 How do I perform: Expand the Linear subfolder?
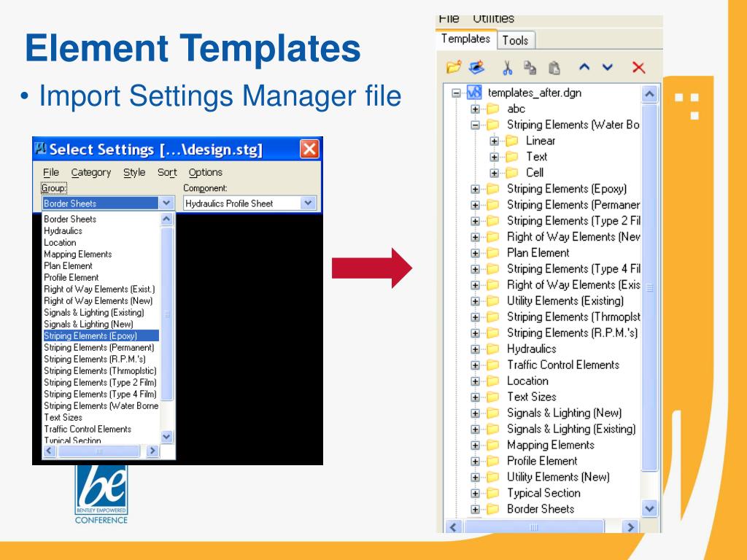coord(494,141)
